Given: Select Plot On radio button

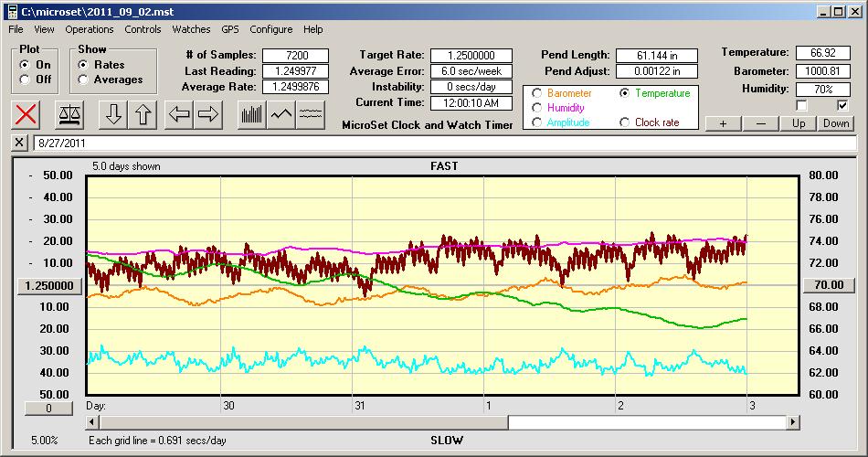Looking at the screenshot, I should pos(25,65).
